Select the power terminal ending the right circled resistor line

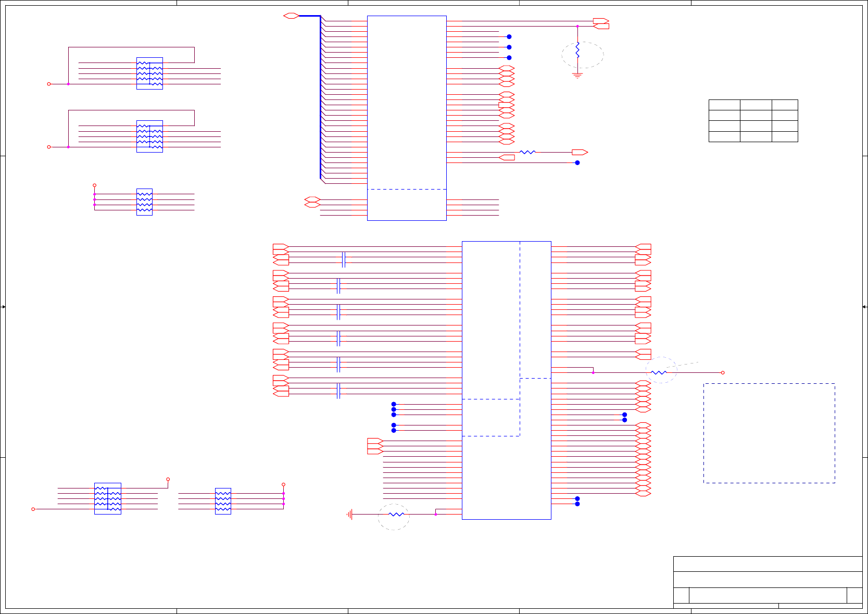[723, 372]
